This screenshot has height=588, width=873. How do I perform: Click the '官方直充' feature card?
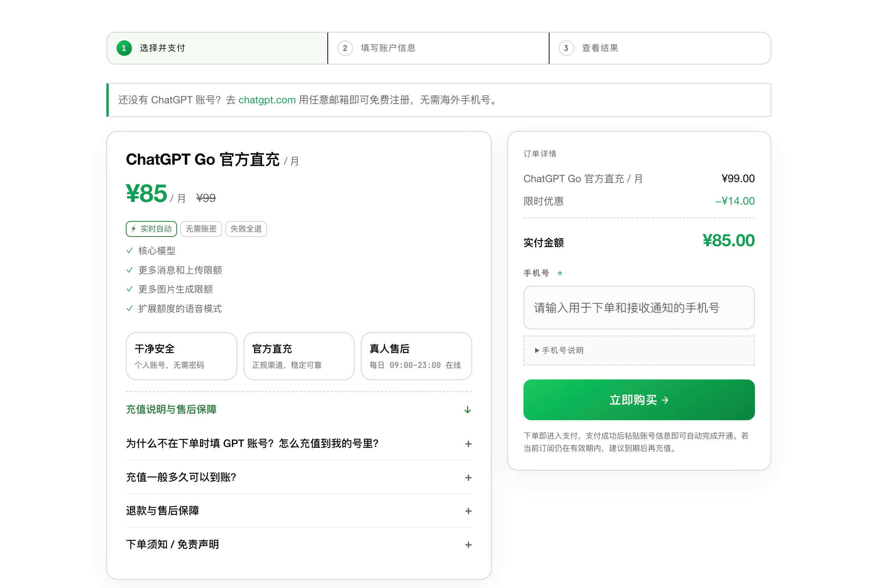(299, 356)
